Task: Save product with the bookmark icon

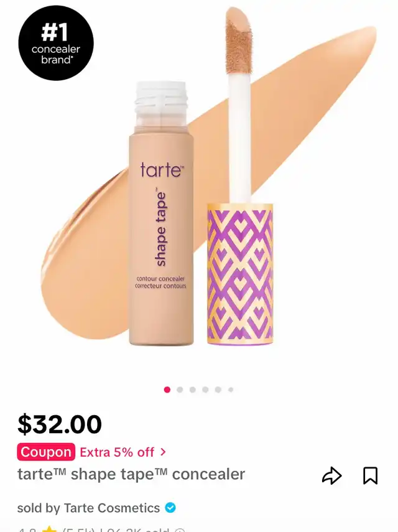Action: [x=370, y=475]
